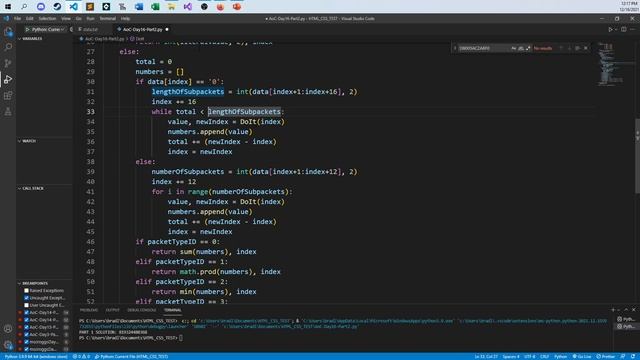Click the errors and warnings status indicator
This screenshot has height=360, width=640.
[81, 356]
